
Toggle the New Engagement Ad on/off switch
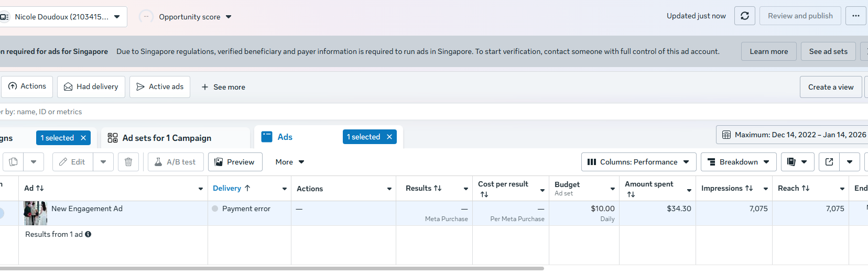(x=2, y=213)
